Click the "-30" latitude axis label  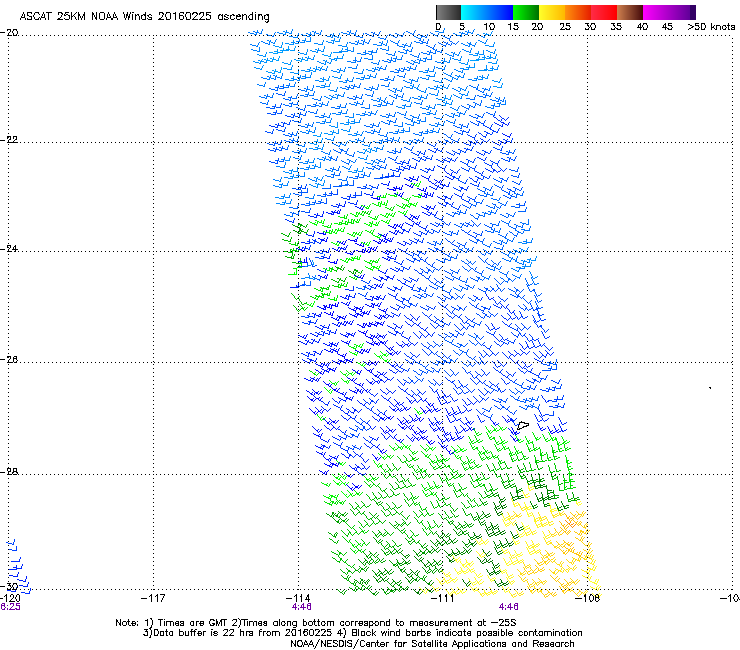tap(9, 586)
